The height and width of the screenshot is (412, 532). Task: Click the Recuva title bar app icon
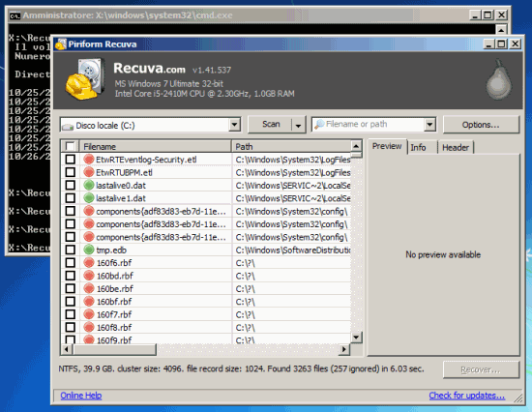pyautogui.click(x=61, y=44)
